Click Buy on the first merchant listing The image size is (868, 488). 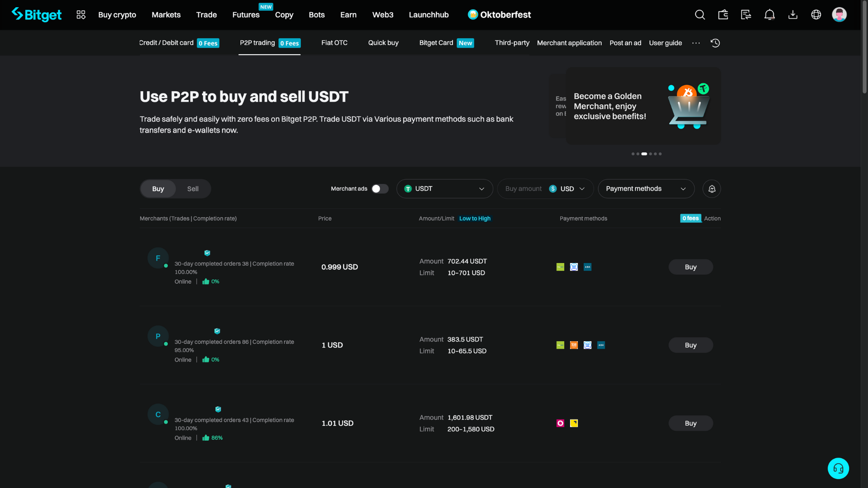coord(690,267)
